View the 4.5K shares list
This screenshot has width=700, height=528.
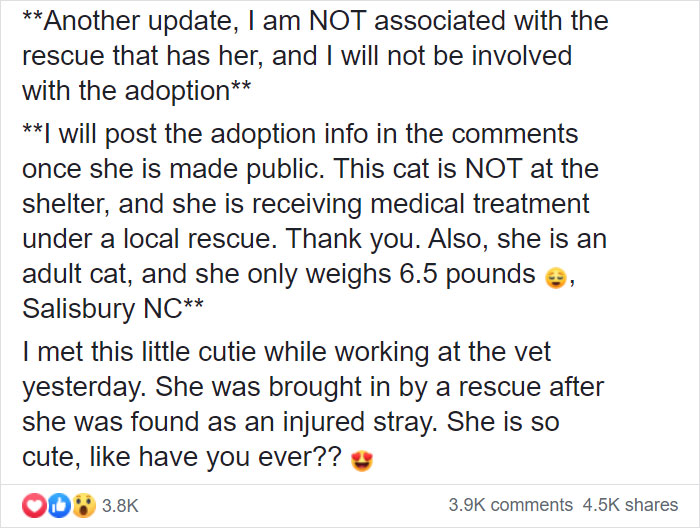click(x=628, y=505)
